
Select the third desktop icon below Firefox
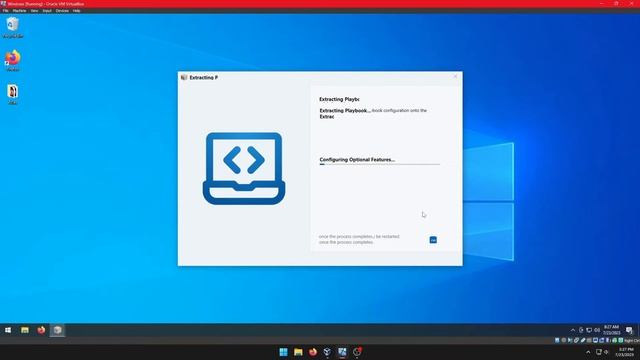[13, 94]
